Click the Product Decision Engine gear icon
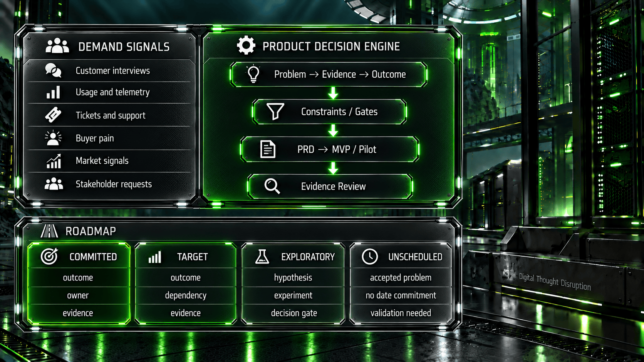The width and height of the screenshot is (644, 362). coord(246,45)
